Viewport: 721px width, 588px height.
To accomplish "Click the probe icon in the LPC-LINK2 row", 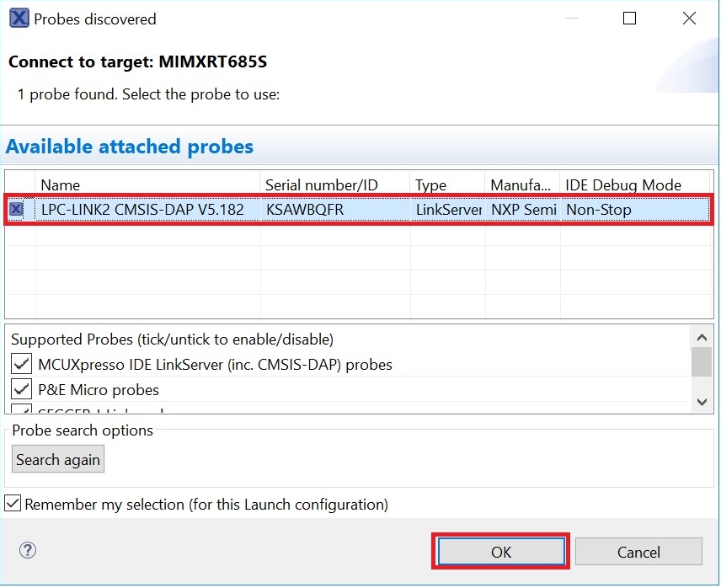I will pos(16,210).
